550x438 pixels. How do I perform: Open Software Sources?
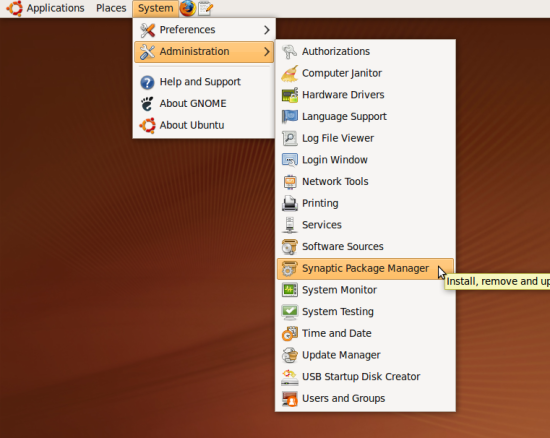tap(365, 247)
